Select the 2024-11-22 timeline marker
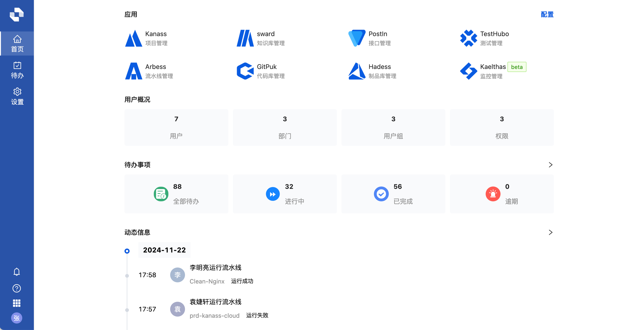Screen dimensions: 644x330 (x=127, y=251)
